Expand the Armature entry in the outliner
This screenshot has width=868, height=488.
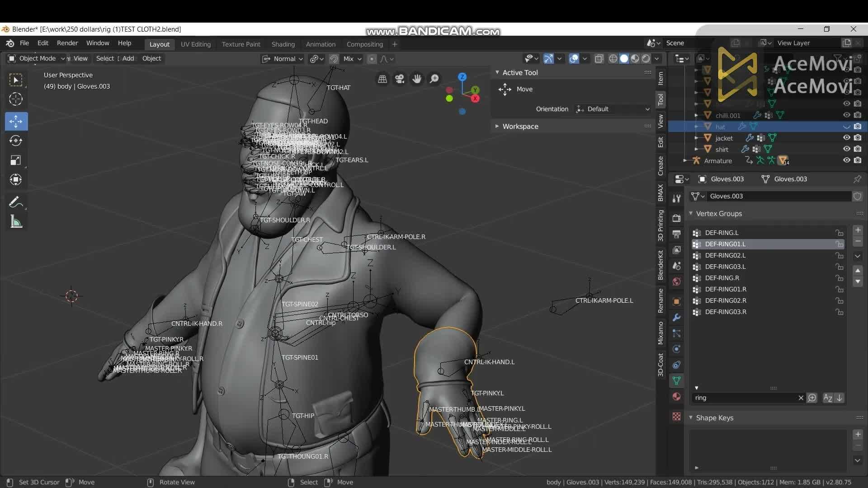coord(685,160)
